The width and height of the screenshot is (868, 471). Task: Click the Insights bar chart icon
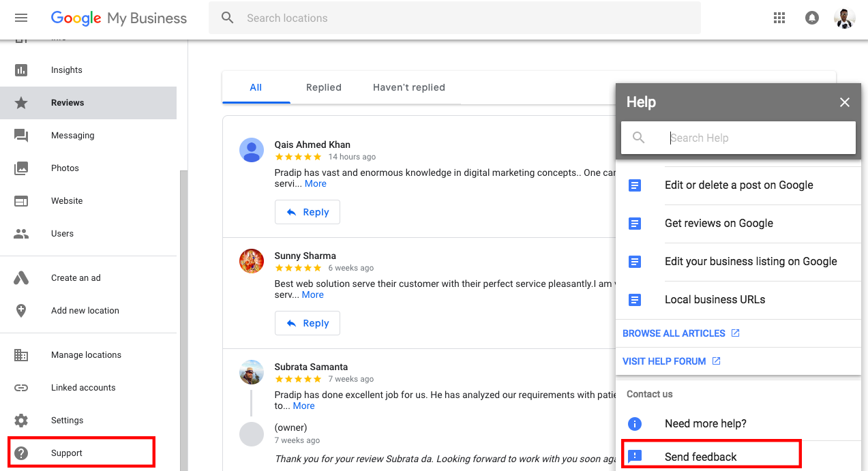[21, 70]
